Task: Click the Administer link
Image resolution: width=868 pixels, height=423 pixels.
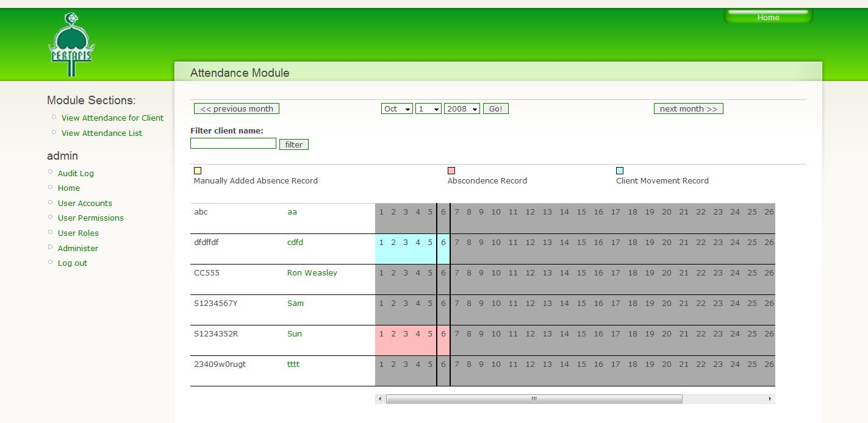Action: click(78, 248)
